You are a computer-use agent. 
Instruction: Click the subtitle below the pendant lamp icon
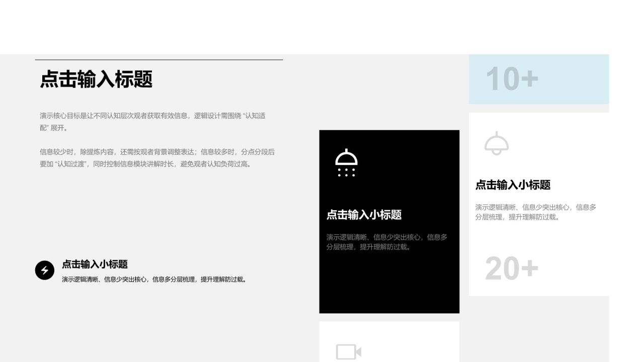click(x=513, y=185)
